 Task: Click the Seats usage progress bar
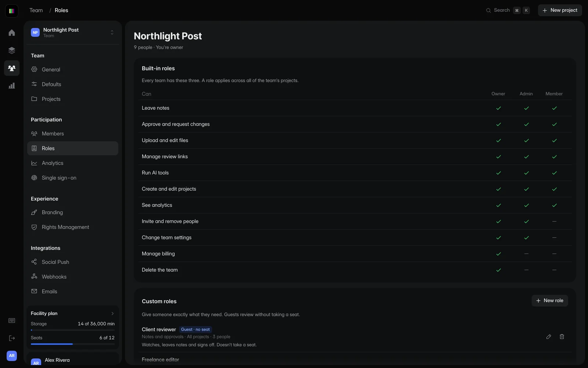[73, 344]
